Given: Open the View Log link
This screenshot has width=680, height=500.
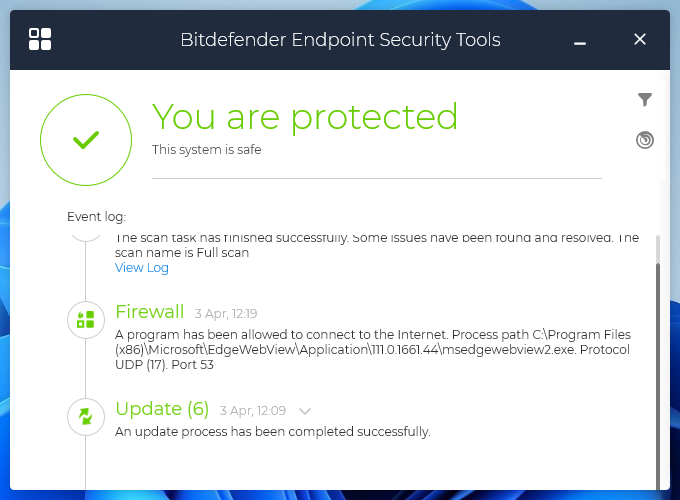Looking at the screenshot, I should tap(142, 268).
